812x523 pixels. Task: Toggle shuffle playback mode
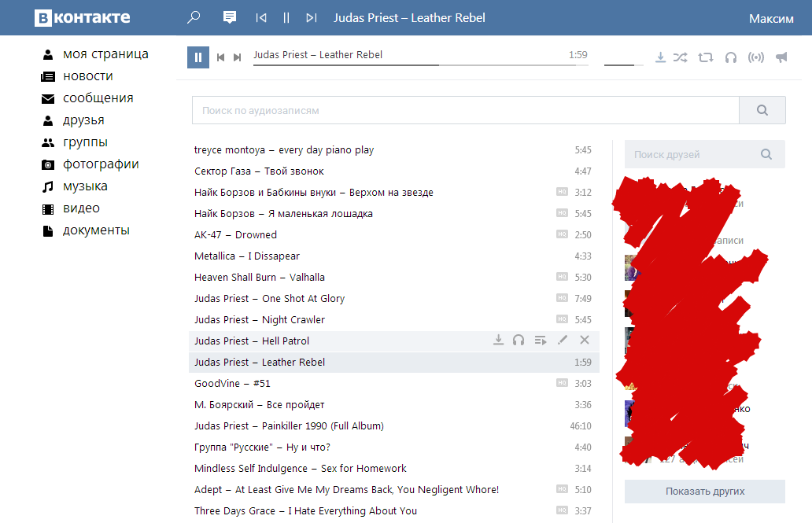(681, 57)
